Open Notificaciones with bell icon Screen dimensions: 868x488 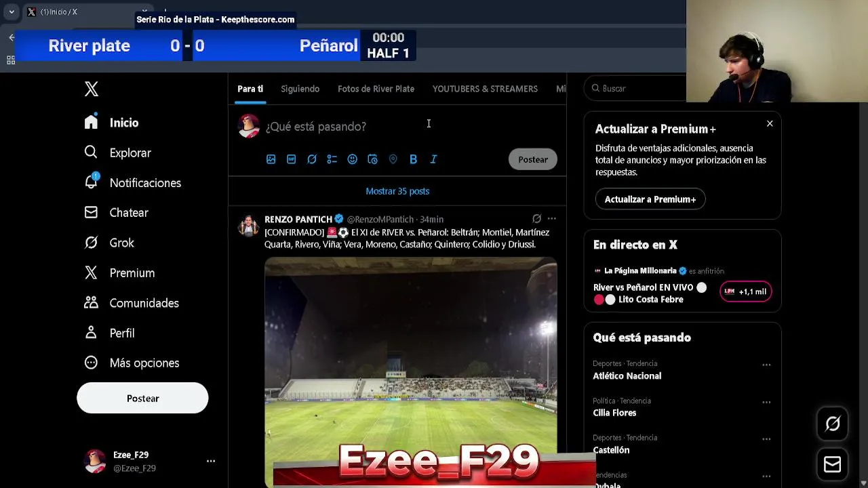(132, 182)
